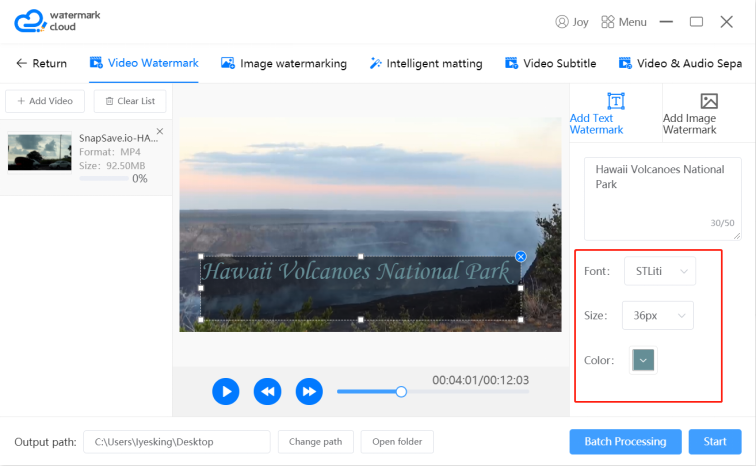Click the 00:04:01/00:12:03 timestamp
The image size is (756, 466).
coord(480,380)
